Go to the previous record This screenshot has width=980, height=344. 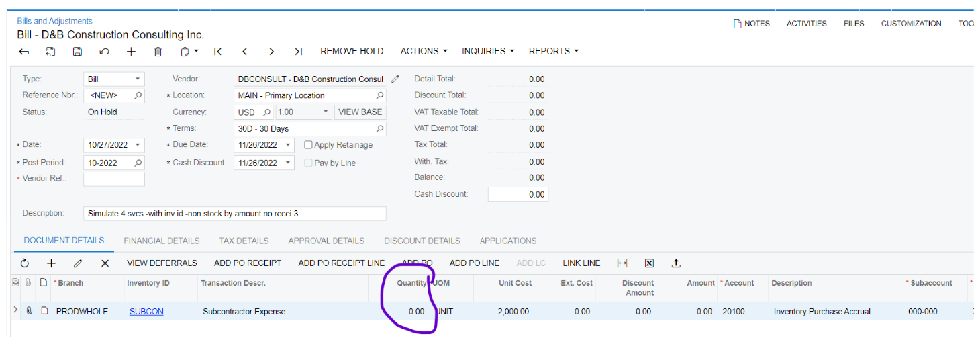244,52
